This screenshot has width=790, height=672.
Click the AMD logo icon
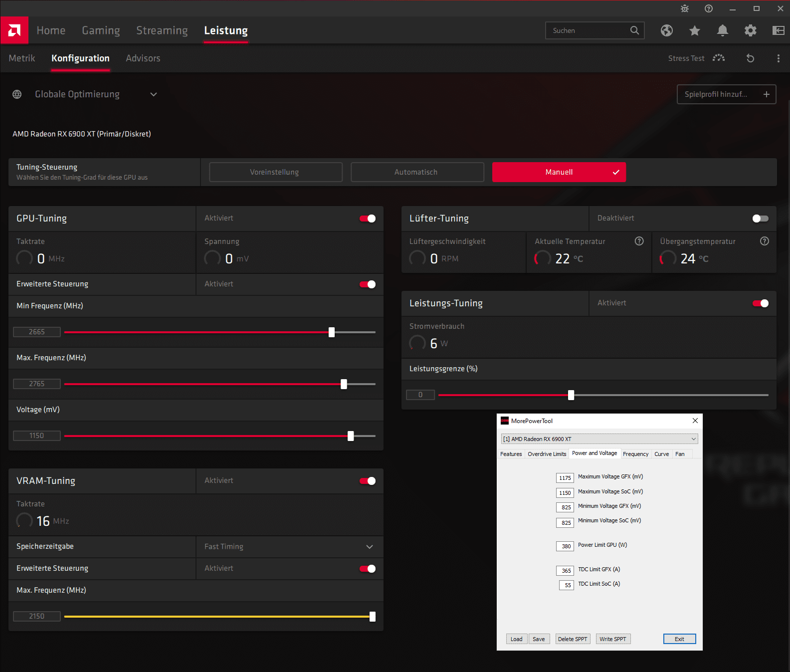pos(14,30)
